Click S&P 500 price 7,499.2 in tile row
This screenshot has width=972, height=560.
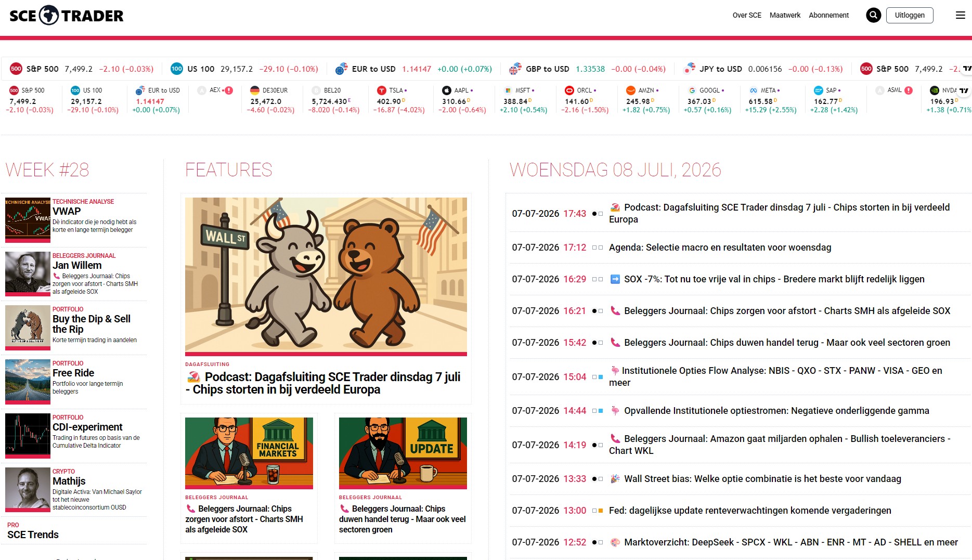coord(23,101)
